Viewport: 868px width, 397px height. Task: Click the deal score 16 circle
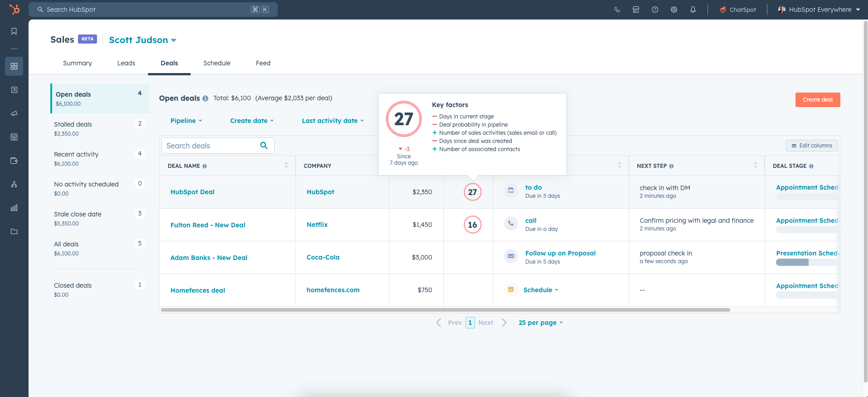click(472, 225)
